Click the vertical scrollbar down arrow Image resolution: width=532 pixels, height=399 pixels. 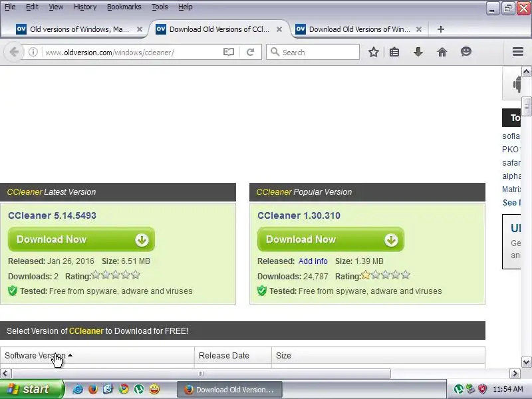526,362
